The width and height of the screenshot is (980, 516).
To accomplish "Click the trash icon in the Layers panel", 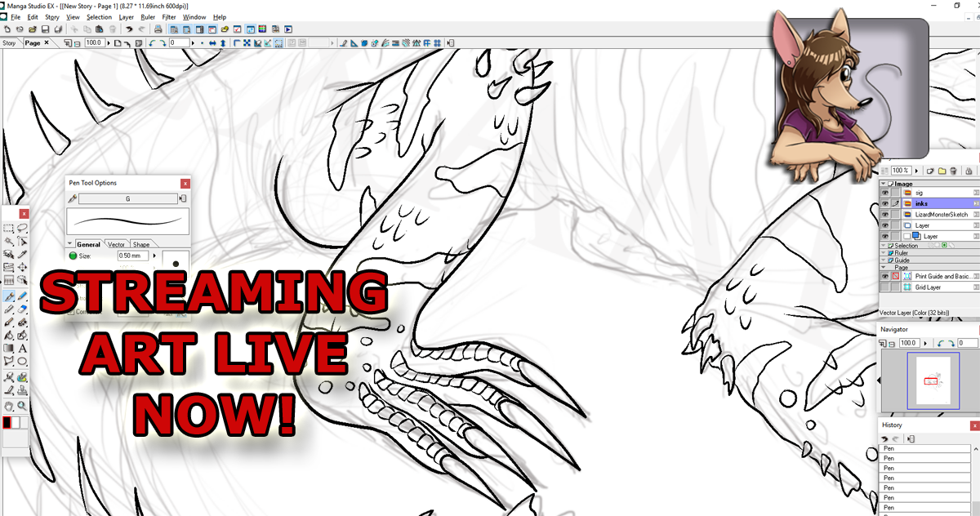I will coord(953,171).
